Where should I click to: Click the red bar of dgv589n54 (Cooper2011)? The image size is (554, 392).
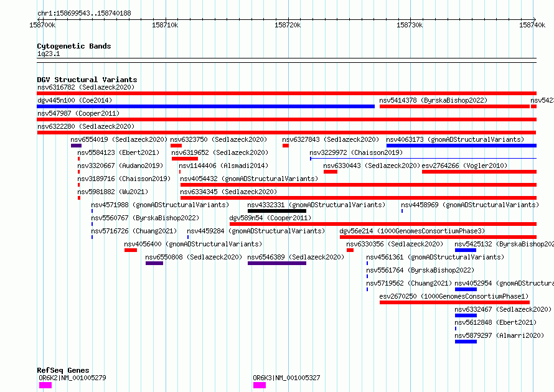tap(383, 224)
